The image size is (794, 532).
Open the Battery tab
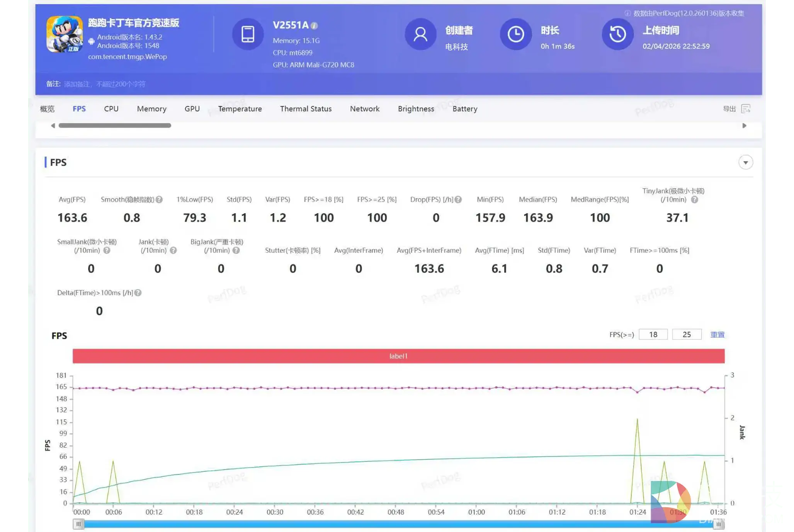click(464, 109)
